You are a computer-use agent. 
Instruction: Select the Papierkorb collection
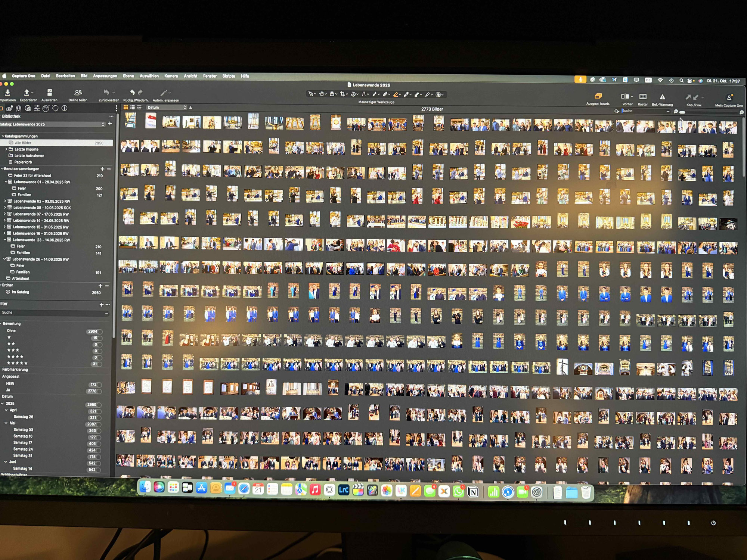[x=23, y=162]
